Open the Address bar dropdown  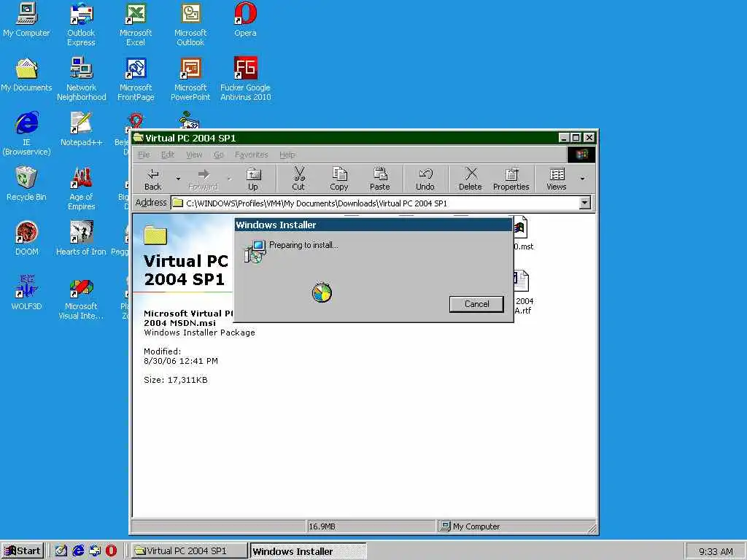pyautogui.click(x=584, y=203)
